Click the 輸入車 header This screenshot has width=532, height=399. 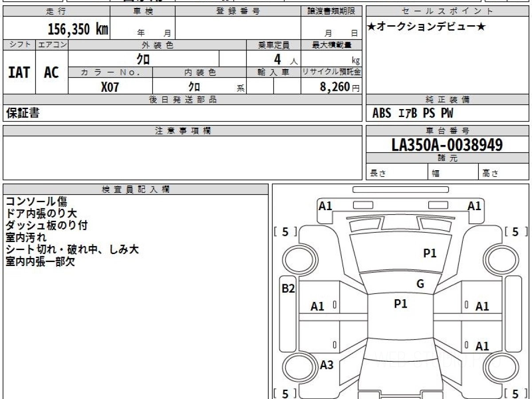click(x=274, y=72)
